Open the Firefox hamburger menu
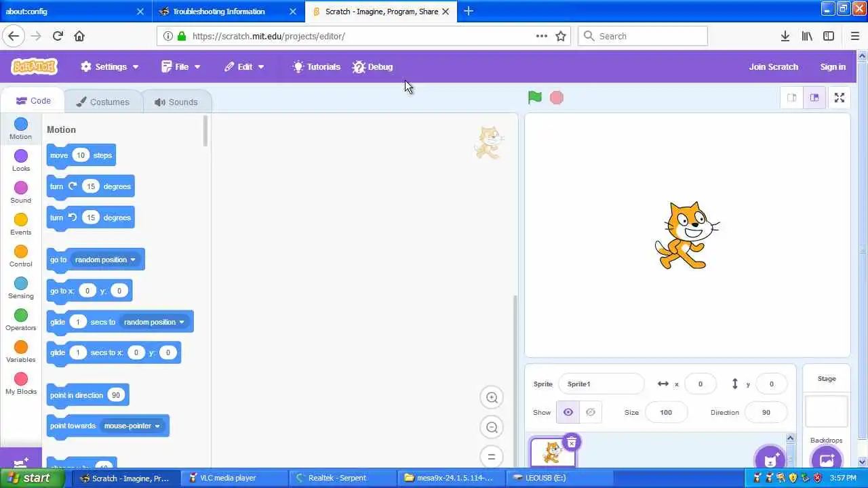 coord(854,36)
